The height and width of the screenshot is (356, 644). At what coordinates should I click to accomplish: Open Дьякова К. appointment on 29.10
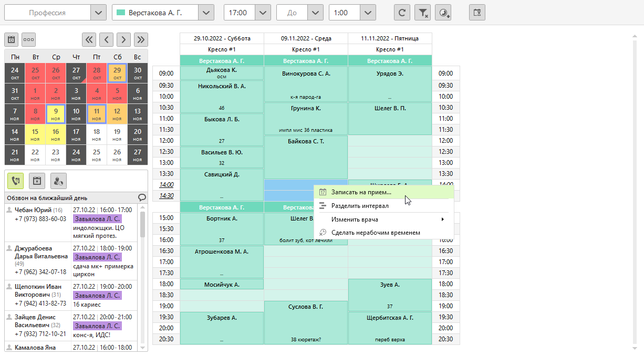[222, 73]
